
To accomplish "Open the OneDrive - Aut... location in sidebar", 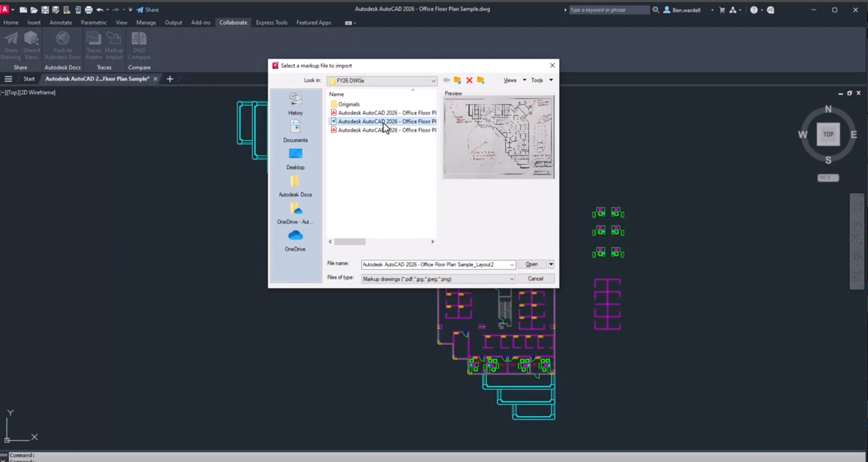I will (295, 213).
